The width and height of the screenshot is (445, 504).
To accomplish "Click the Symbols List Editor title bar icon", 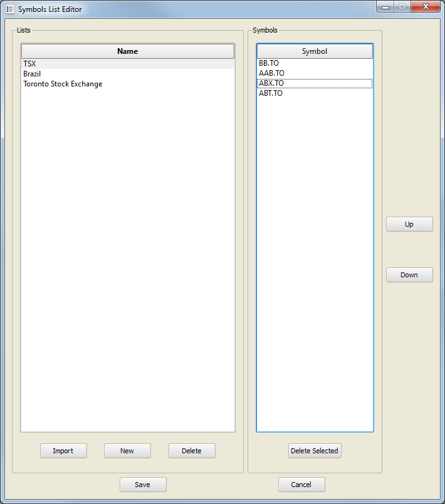I will (9, 9).
